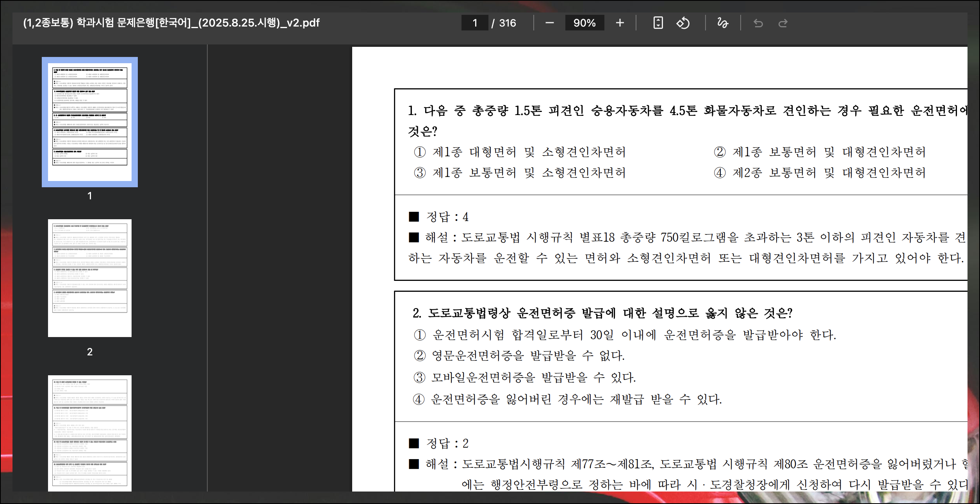Viewport: 980px width, 504px height.
Task: Click the question 2 heading text
Action: click(602, 313)
